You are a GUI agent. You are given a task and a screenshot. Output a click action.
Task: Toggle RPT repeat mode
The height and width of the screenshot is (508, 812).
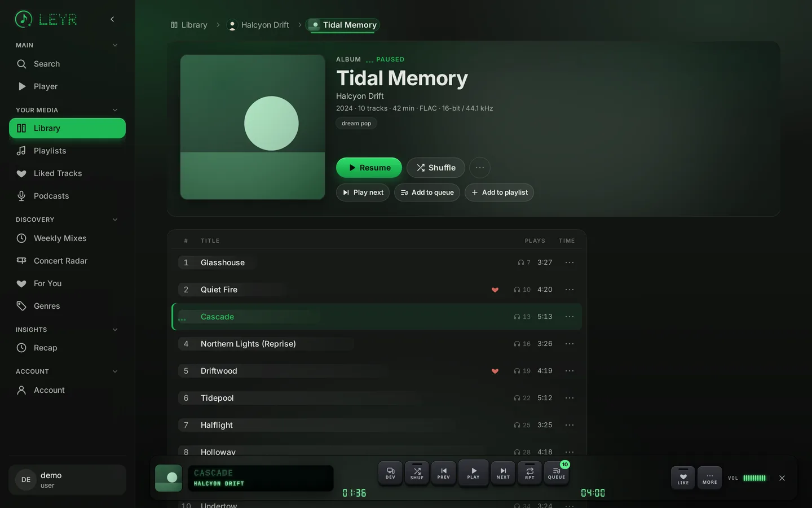point(529,473)
